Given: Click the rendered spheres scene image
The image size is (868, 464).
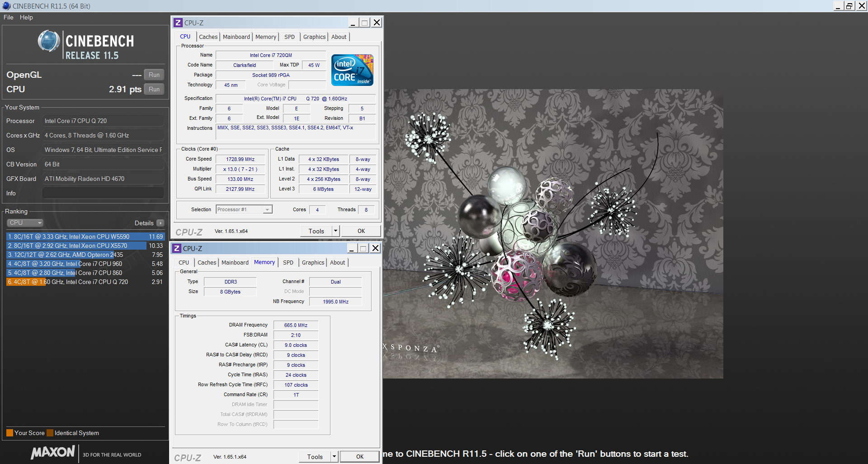Looking at the screenshot, I should pos(553,233).
